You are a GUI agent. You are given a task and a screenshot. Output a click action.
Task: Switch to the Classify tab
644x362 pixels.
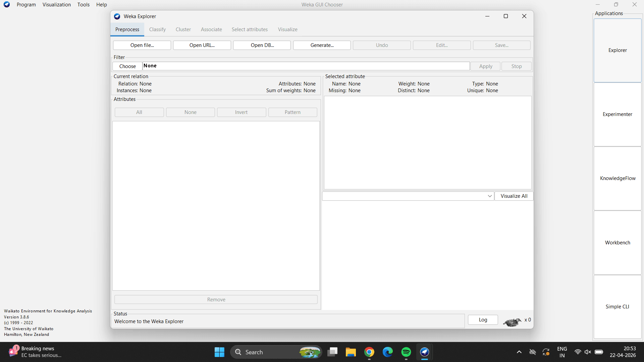(x=157, y=29)
